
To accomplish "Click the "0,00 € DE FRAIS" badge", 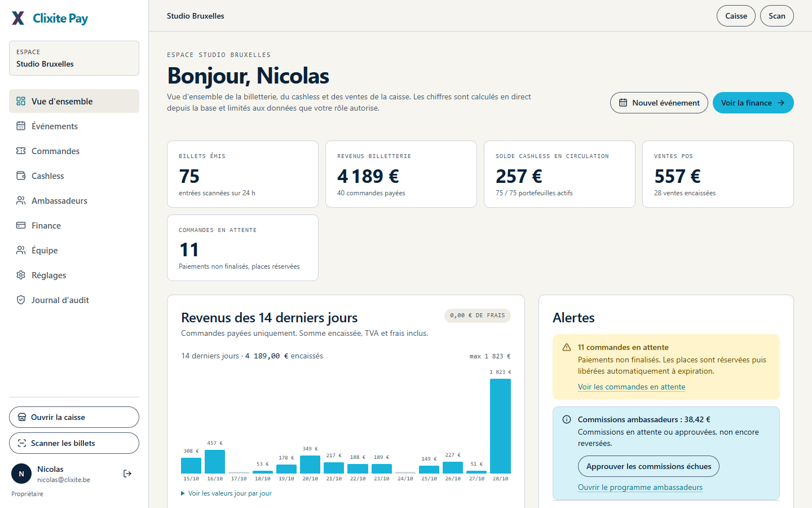I will click(478, 316).
